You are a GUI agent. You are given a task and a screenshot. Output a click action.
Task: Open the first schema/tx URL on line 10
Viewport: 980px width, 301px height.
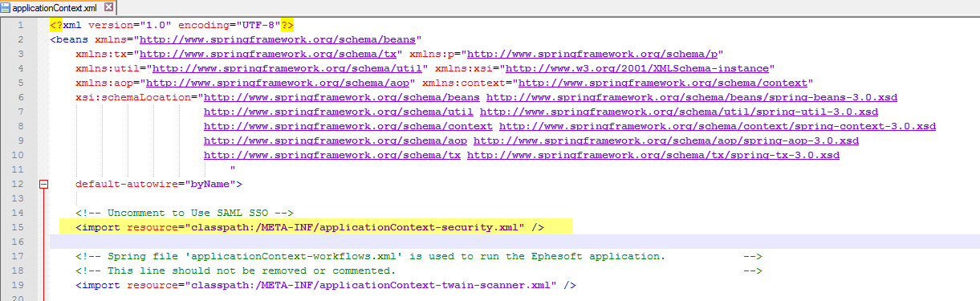pos(332,155)
